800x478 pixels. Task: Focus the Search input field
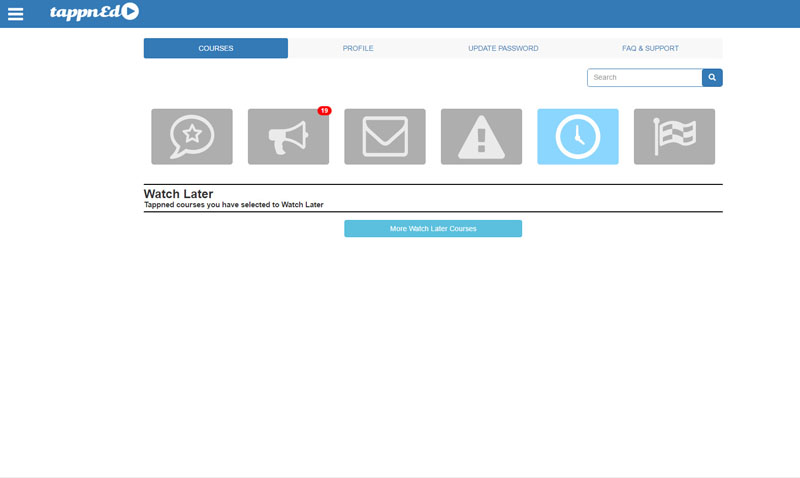point(644,77)
